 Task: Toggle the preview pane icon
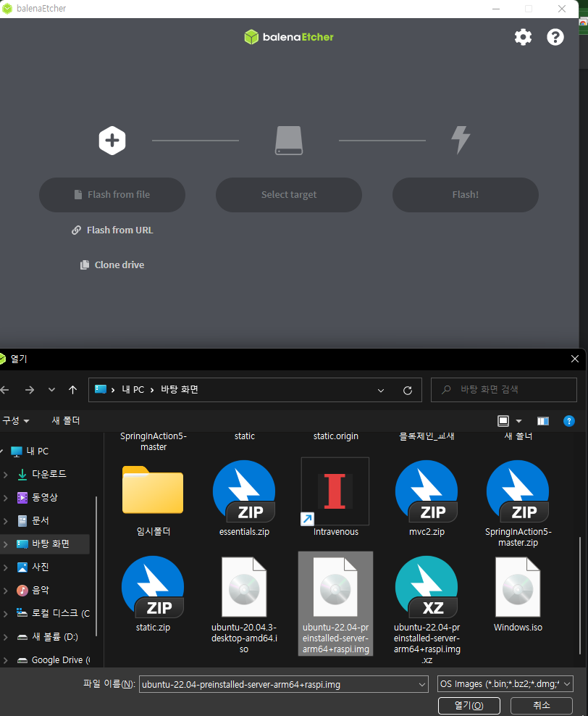(x=543, y=421)
